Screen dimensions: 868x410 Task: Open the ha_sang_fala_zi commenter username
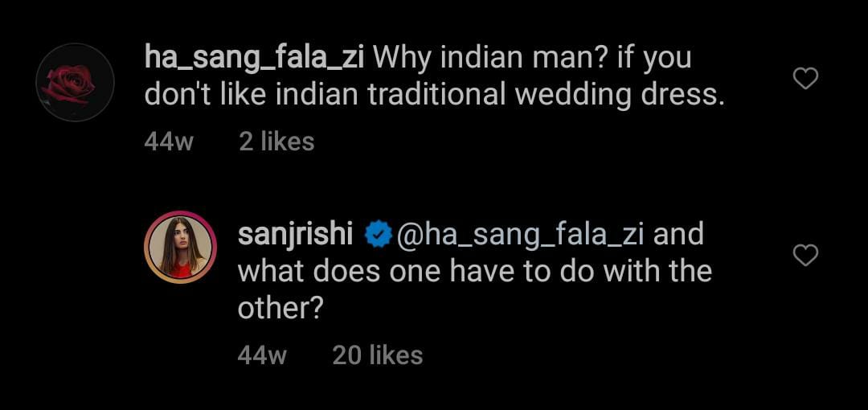[x=255, y=57]
